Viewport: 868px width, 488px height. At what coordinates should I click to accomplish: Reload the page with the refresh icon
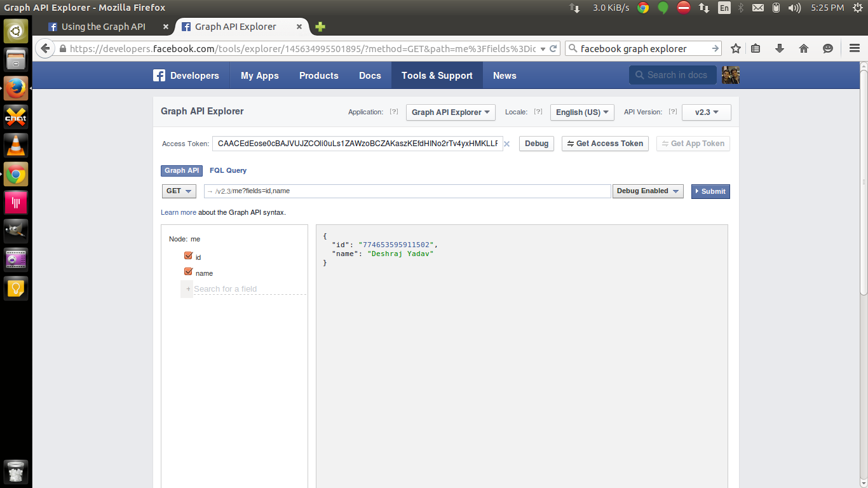[x=553, y=48]
